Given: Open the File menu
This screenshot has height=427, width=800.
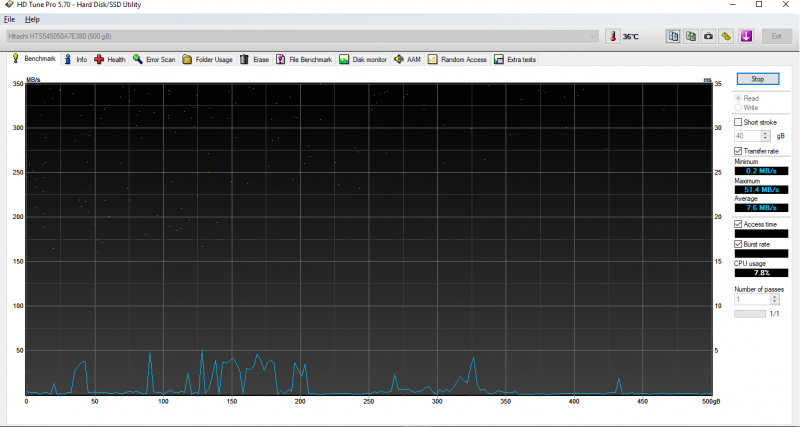Looking at the screenshot, I should point(10,19).
